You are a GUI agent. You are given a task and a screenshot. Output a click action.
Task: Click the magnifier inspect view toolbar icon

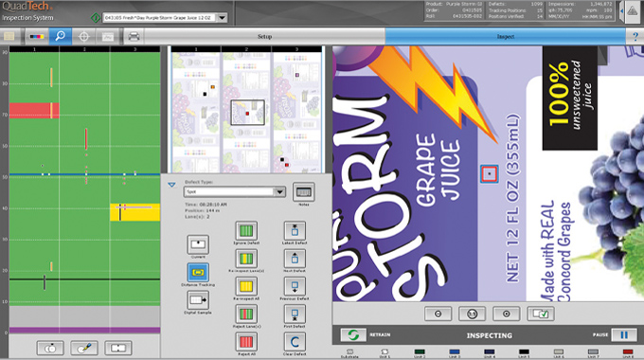click(x=61, y=37)
